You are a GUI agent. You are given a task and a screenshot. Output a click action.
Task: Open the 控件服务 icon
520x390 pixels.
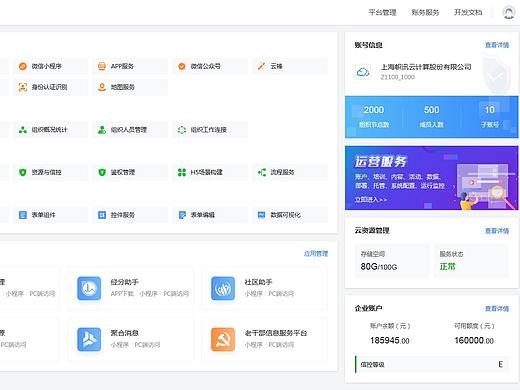point(102,215)
